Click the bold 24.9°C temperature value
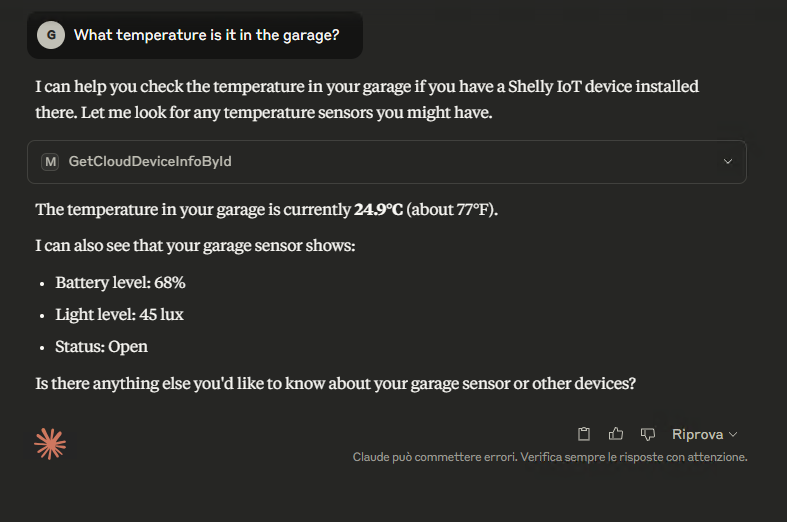 [378, 209]
